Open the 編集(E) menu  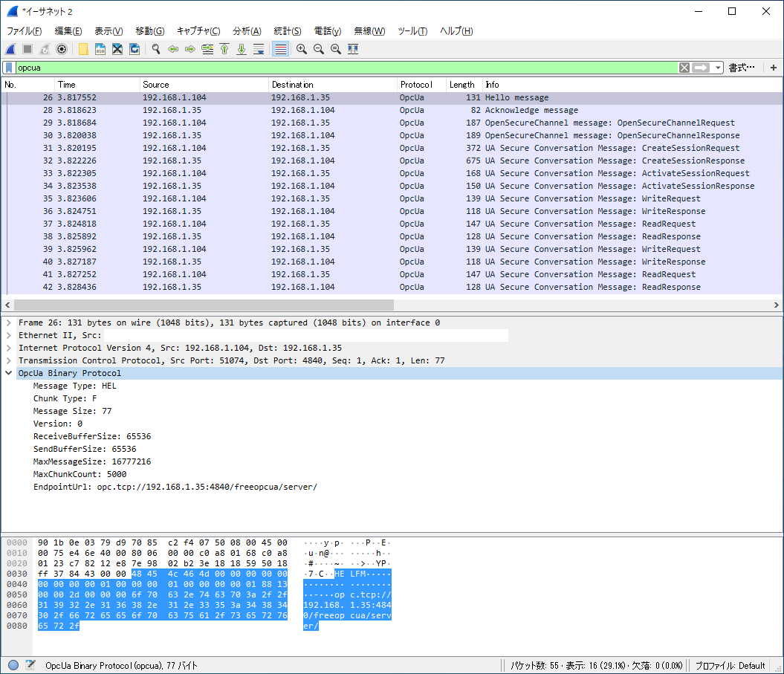(68, 31)
